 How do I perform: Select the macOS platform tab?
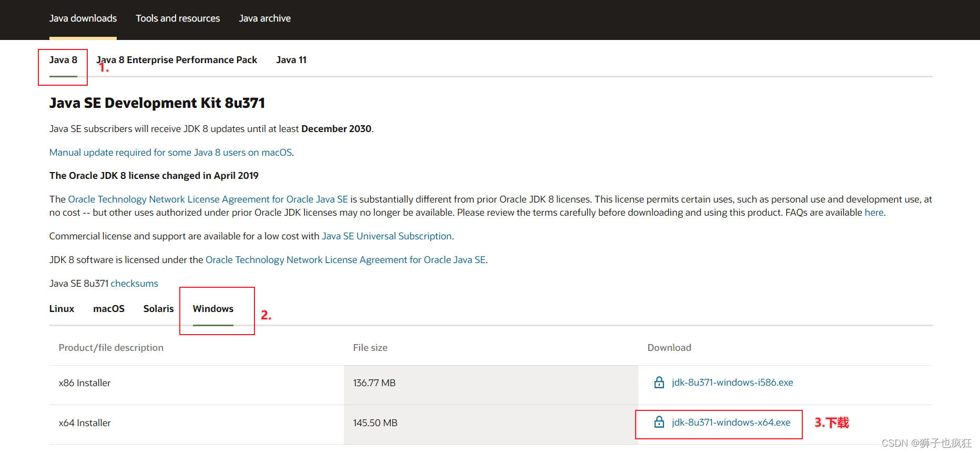pyautogui.click(x=109, y=309)
